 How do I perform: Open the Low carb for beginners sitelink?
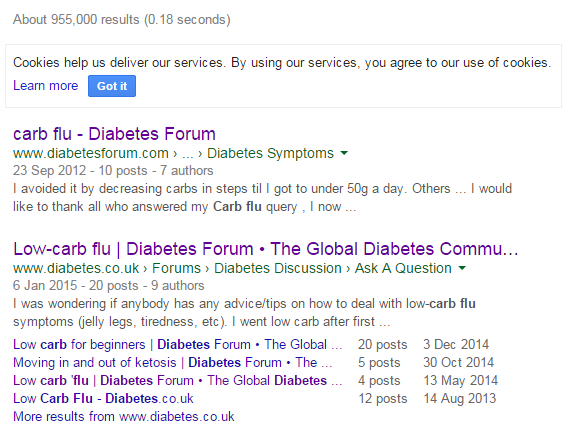178,344
